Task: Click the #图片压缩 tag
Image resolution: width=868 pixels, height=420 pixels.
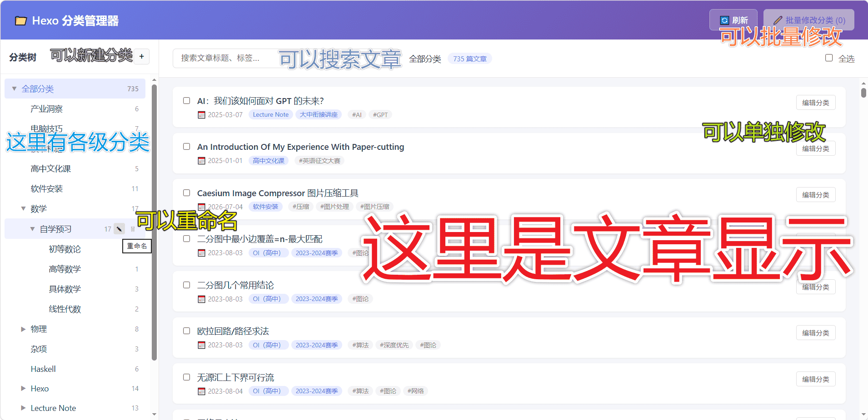Action: [x=374, y=207]
